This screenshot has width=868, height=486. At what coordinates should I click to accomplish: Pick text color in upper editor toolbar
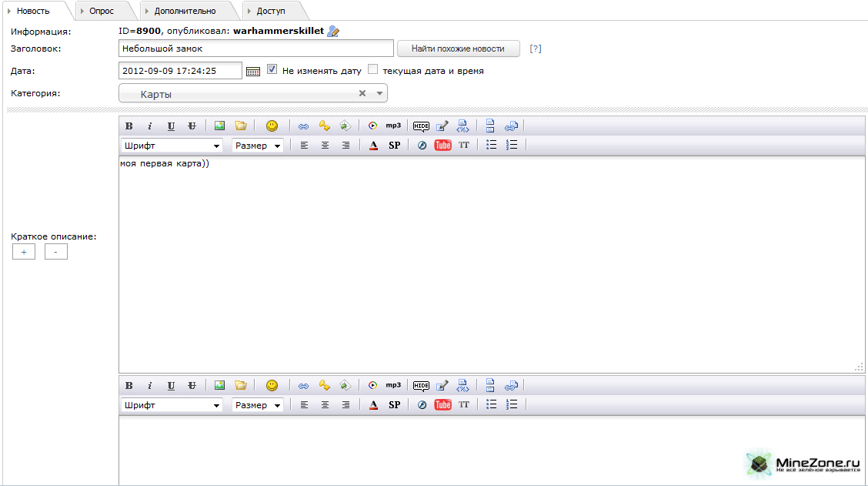pyautogui.click(x=373, y=145)
